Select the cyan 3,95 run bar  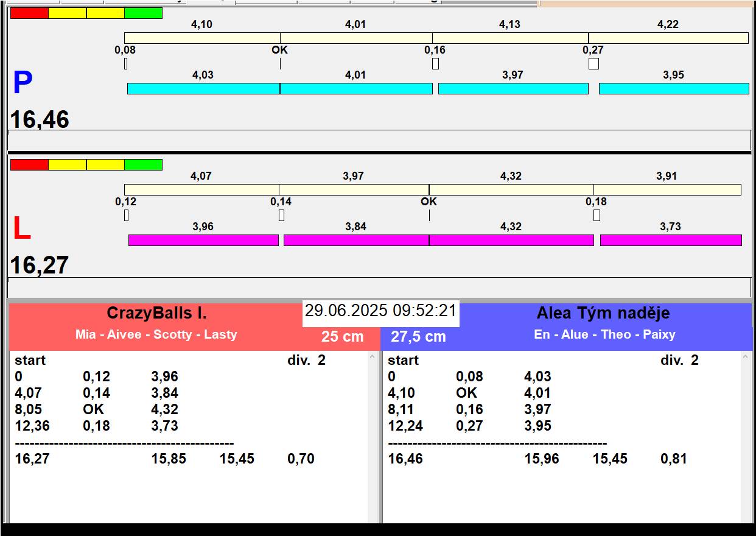pos(673,88)
